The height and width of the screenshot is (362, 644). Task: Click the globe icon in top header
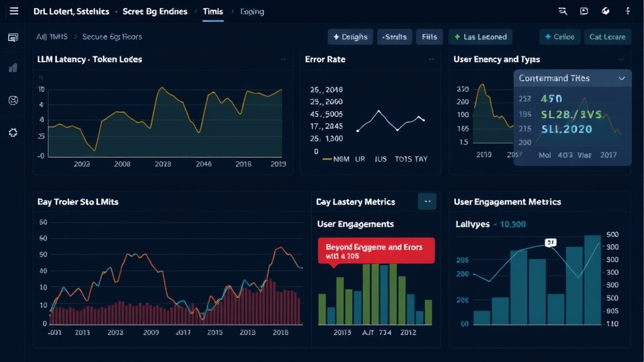click(x=606, y=11)
